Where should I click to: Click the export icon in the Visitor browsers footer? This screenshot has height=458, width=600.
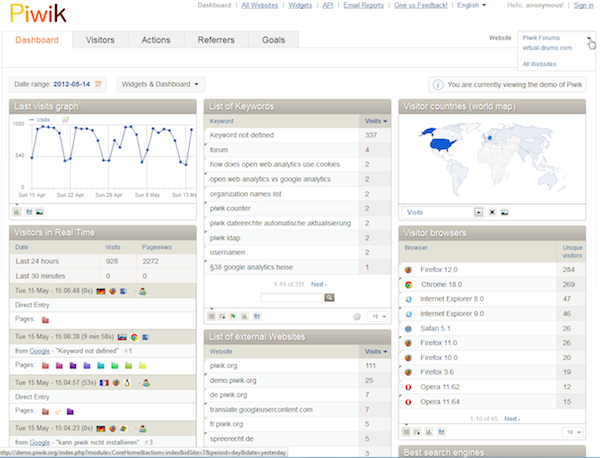pos(441,432)
